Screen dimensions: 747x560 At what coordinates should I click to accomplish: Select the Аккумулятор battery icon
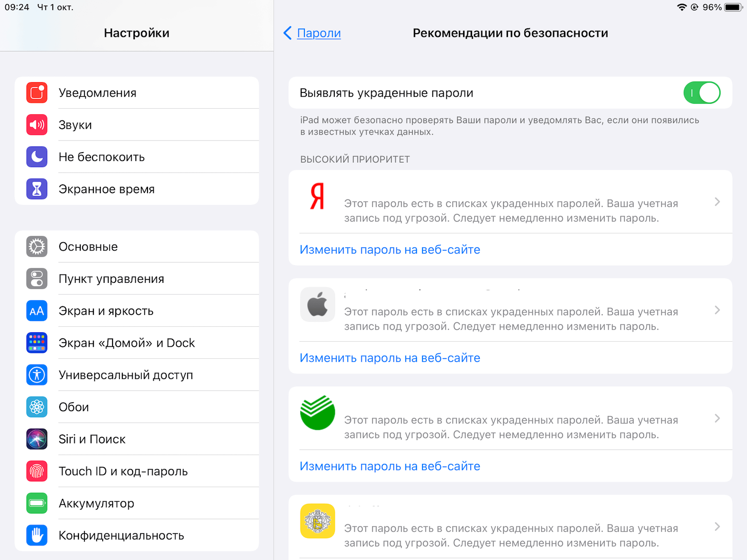pyautogui.click(x=37, y=503)
